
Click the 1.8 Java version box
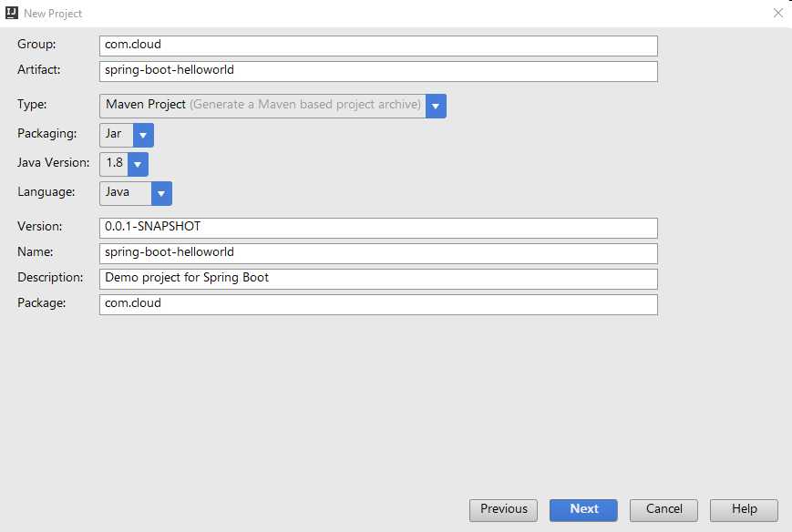click(x=114, y=164)
